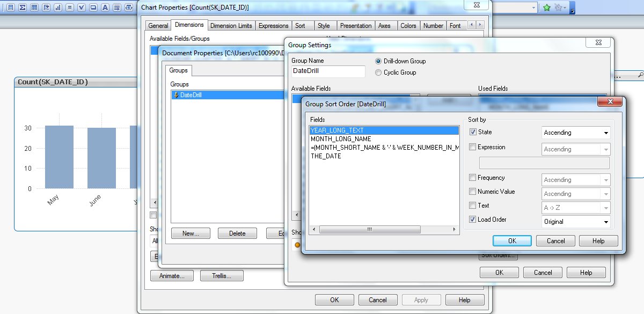Screen dimensions: 644x314
Task: Open the Numeric Value sort direction dropdown
Action: coord(576,194)
